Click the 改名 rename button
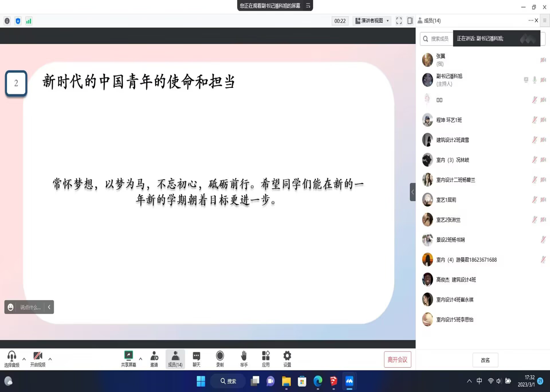Viewport: 550px width, 392px height. (x=485, y=360)
